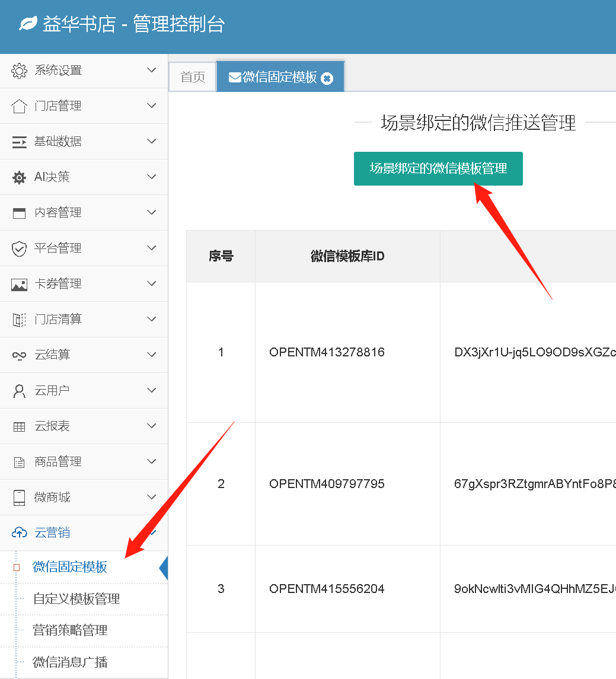Open 微信消息广播 submenu item
Viewport: 616px width, 679px height.
(70, 662)
